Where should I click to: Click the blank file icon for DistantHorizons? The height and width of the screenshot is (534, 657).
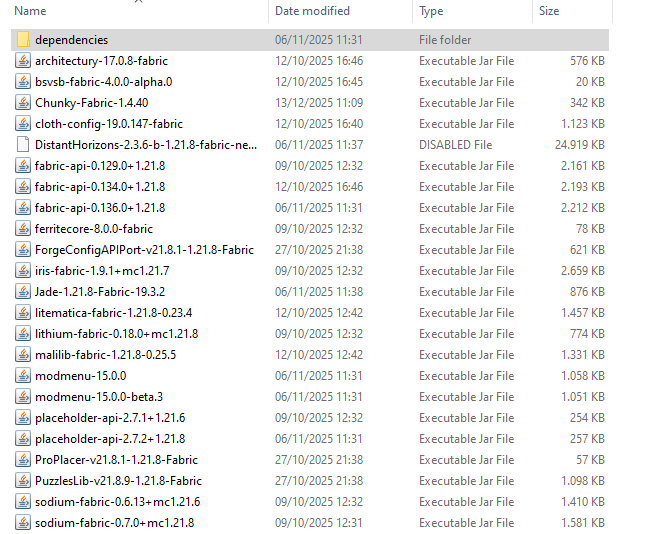tap(23, 145)
